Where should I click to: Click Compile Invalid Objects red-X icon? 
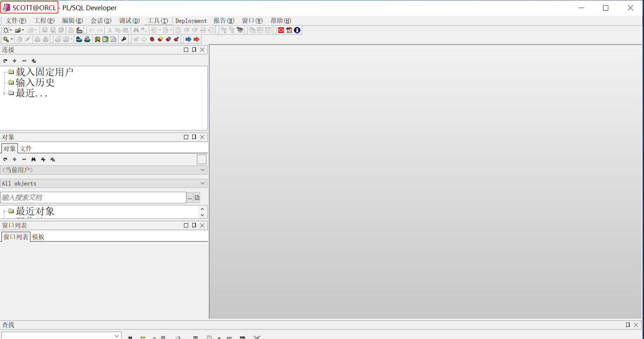[x=87, y=39]
